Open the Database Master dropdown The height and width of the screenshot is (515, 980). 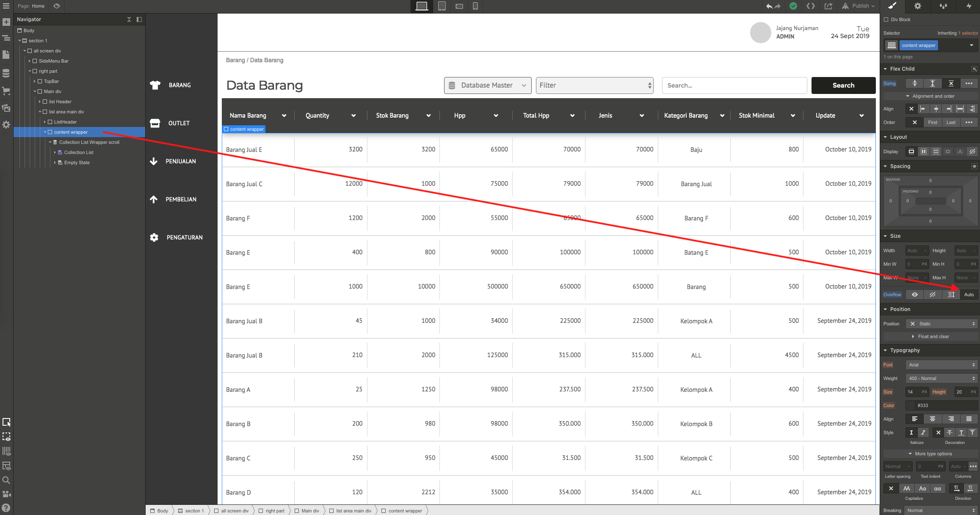[487, 85]
